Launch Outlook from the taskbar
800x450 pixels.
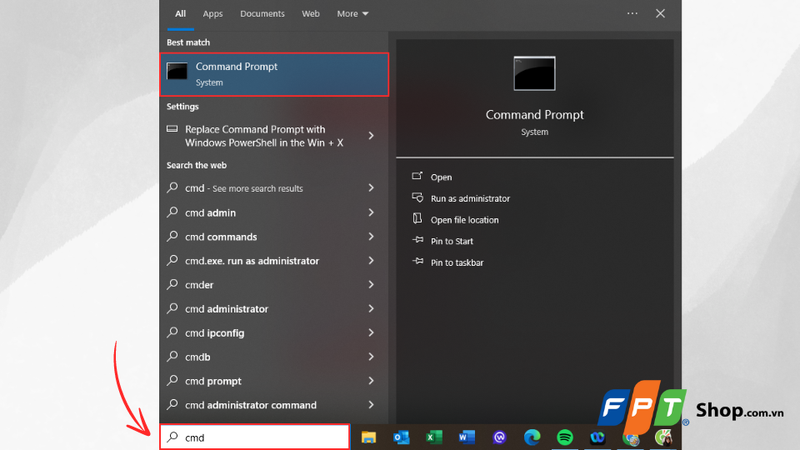tap(401, 437)
